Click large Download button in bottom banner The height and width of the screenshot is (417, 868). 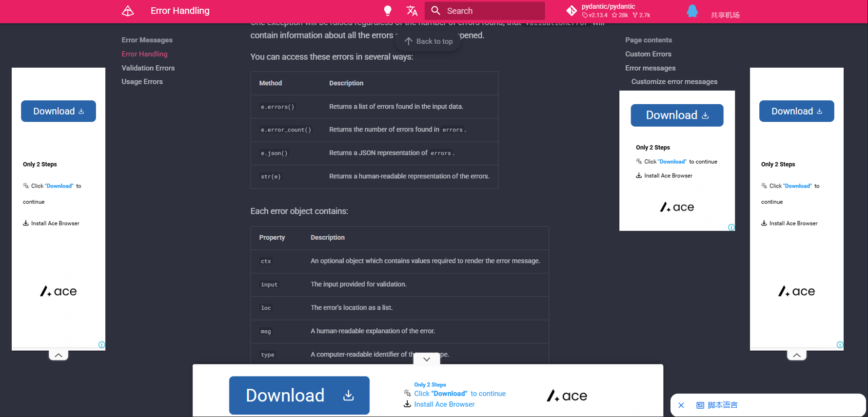tap(299, 395)
